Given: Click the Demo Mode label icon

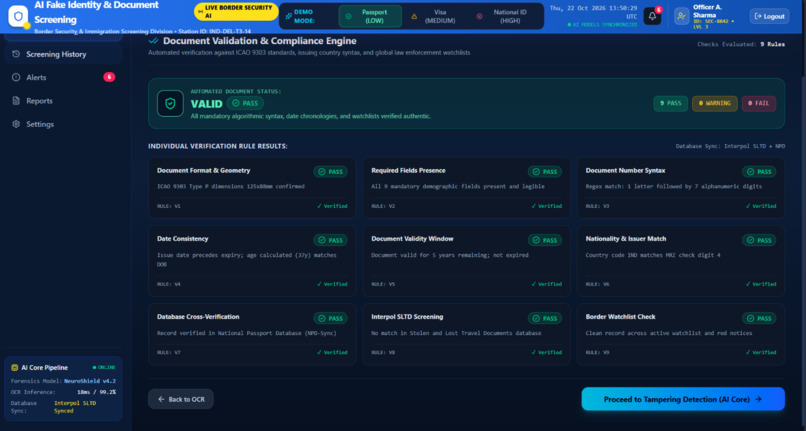Looking at the screenshot, I should click(x=288, y=16).
